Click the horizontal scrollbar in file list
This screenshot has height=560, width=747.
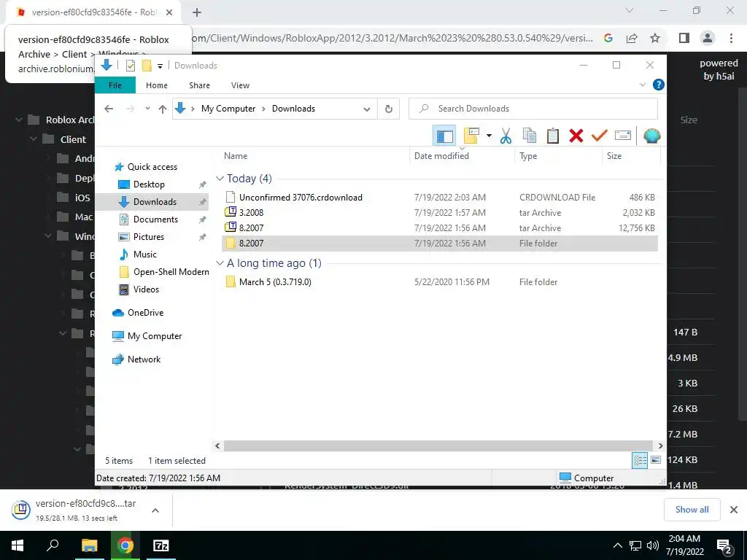click(438, 446)
